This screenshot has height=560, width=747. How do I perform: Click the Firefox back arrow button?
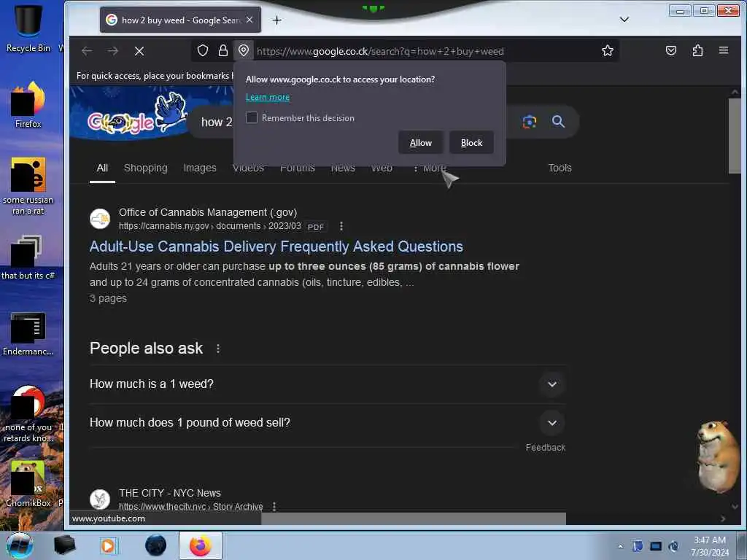(87, 51)
